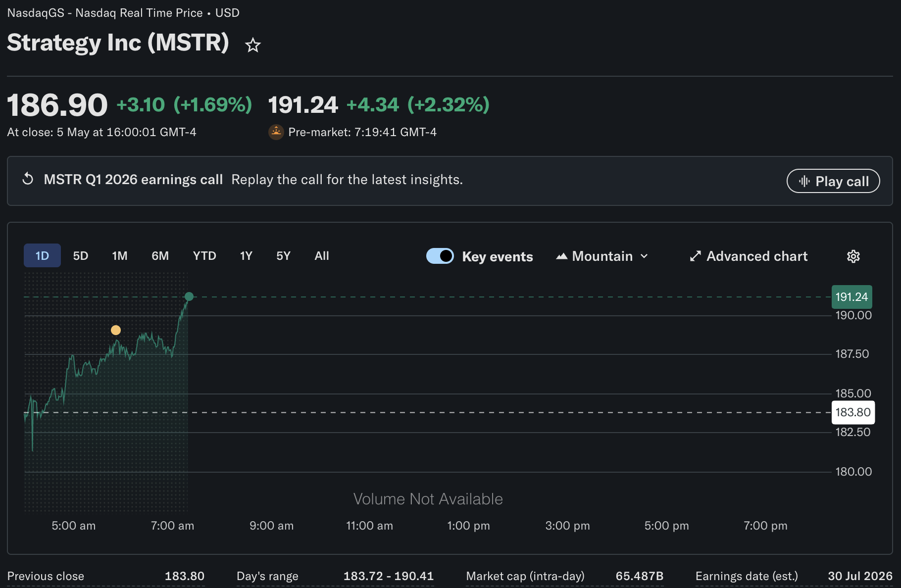The height and width of the screenshot is (588, 901).
Task: Click the expand arrows for Advanced chart
Action: pos(696,256)
